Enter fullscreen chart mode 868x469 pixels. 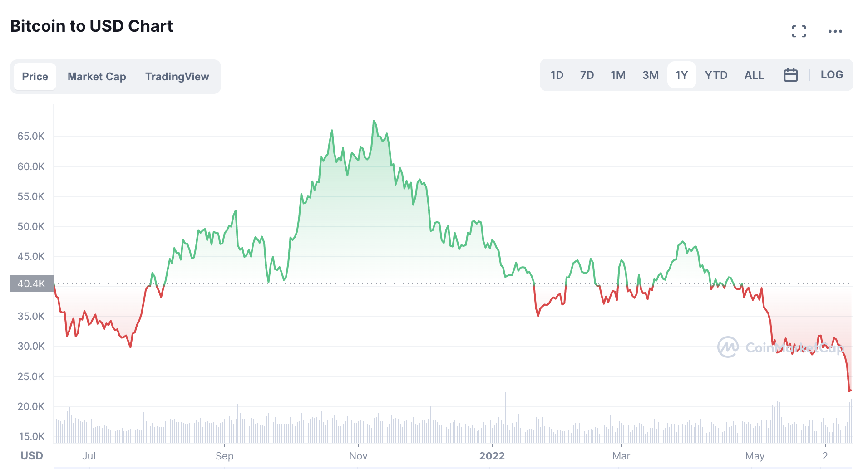(799, 31)
